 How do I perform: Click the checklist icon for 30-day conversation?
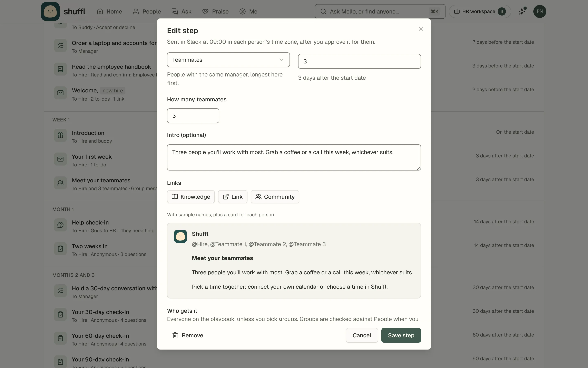tap(60, 291)
